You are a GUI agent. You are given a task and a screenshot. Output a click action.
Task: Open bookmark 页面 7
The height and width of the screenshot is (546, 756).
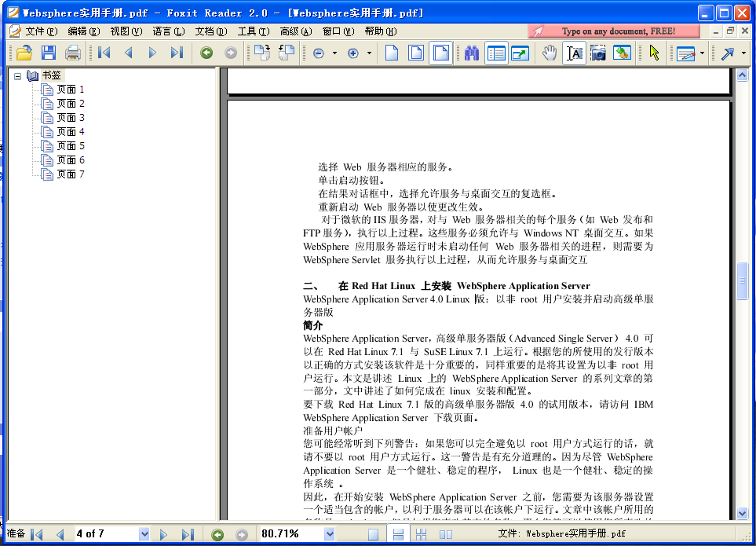[x=71, y=174]
